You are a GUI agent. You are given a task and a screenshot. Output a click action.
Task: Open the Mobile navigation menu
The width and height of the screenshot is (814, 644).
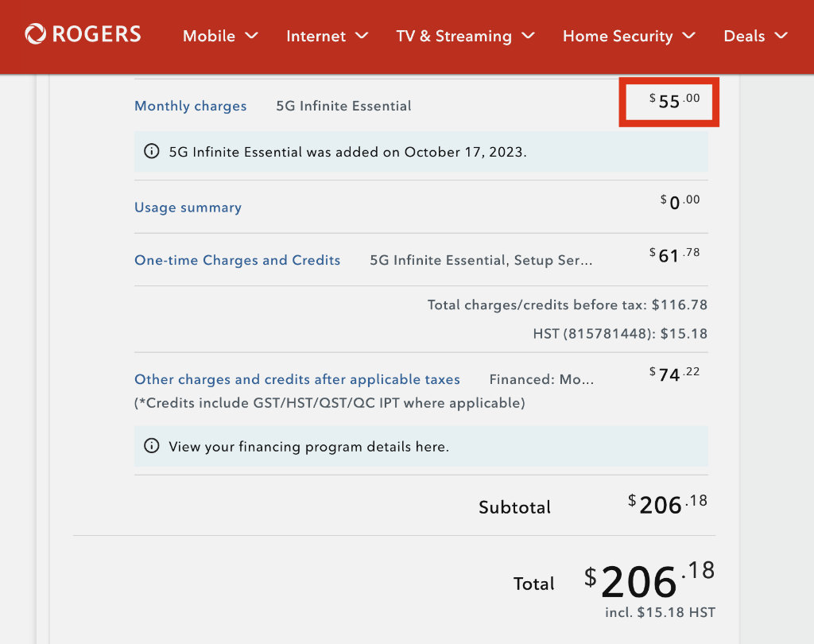coord(209,36)
